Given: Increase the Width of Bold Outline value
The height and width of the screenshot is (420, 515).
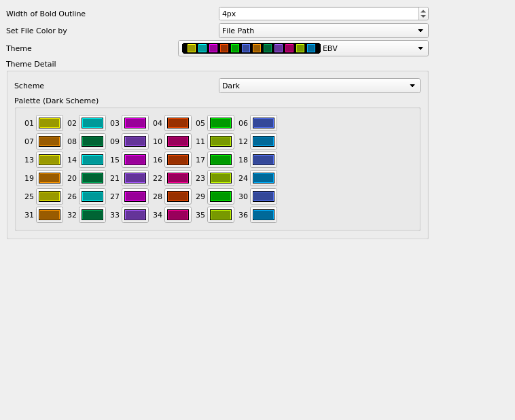Looking at the screenshot, I should pyautogui.click(x=423, y=11).
